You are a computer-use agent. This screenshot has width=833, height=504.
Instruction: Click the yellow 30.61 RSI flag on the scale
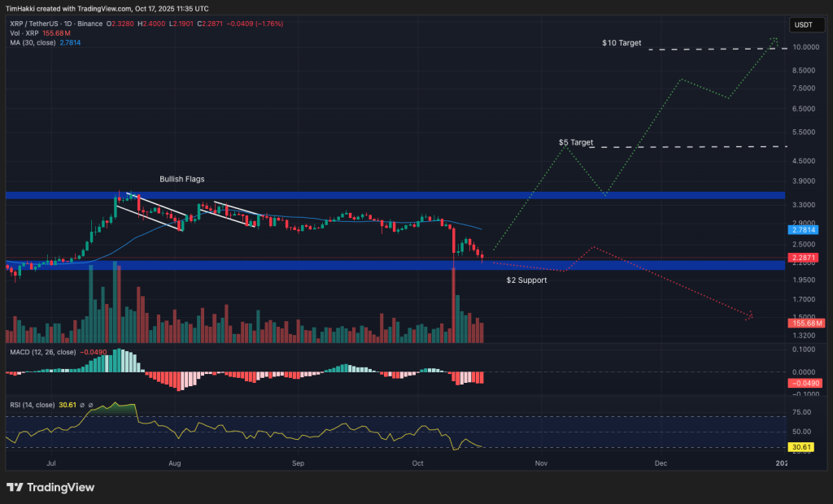pos(802,446)
